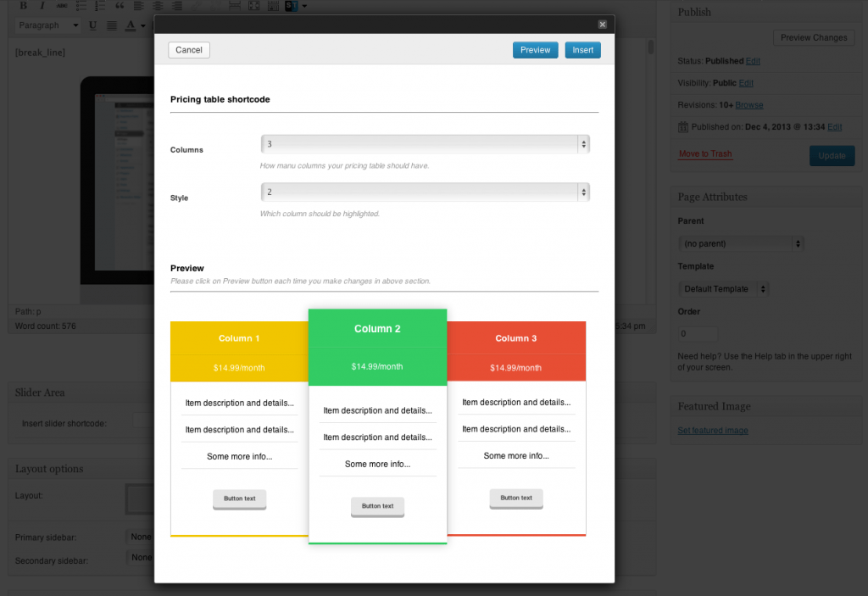Open the Parent page dropdown
Screen dimensions: 868x596
[x=740, y=243]
